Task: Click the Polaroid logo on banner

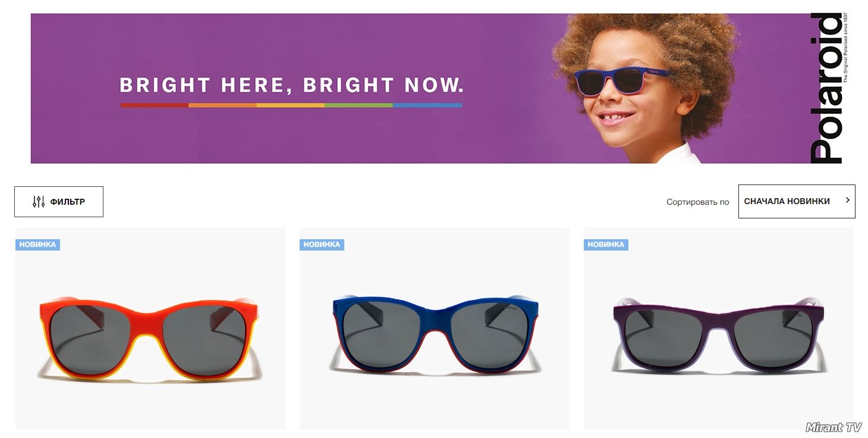Action: (x=828, y=88)
